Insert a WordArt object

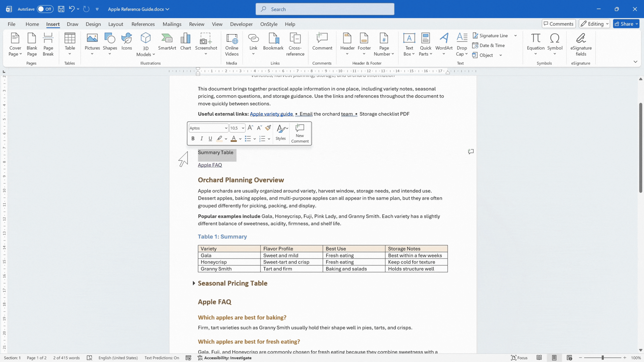coord(444,44)
